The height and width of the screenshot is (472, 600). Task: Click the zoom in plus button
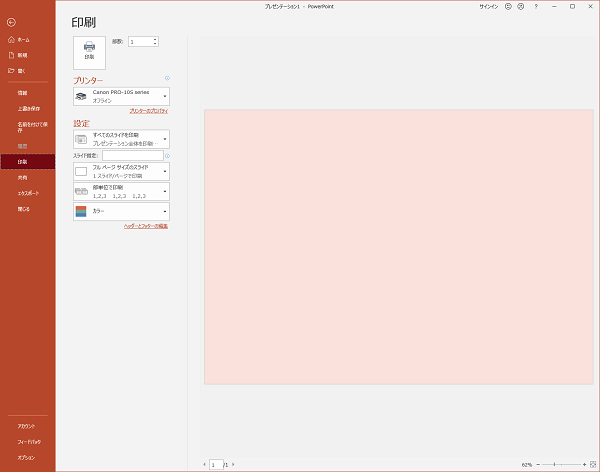584,464
